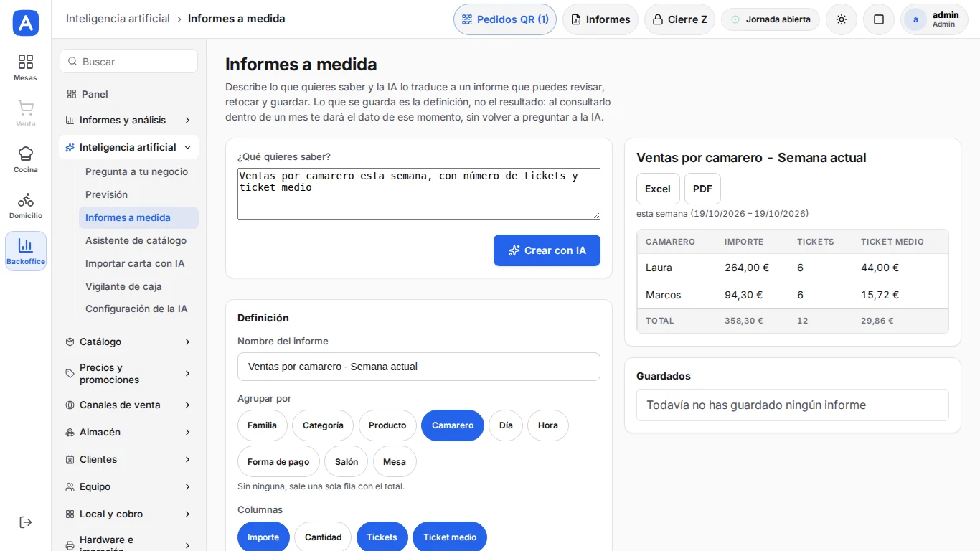Open the Cocina chef hat section
This screenshot has height=551, width=980.
coord(26,159)
